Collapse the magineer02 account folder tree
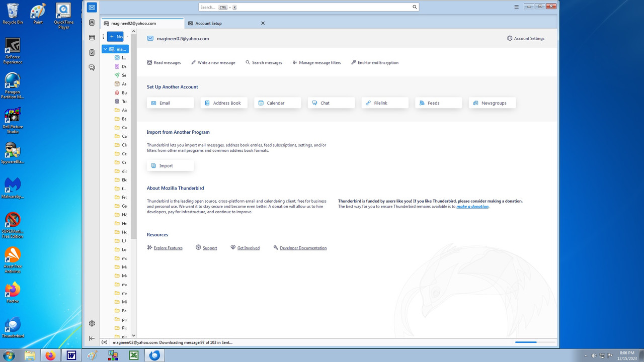This screenshot has width=644, height=362. [x=105, y=49]
